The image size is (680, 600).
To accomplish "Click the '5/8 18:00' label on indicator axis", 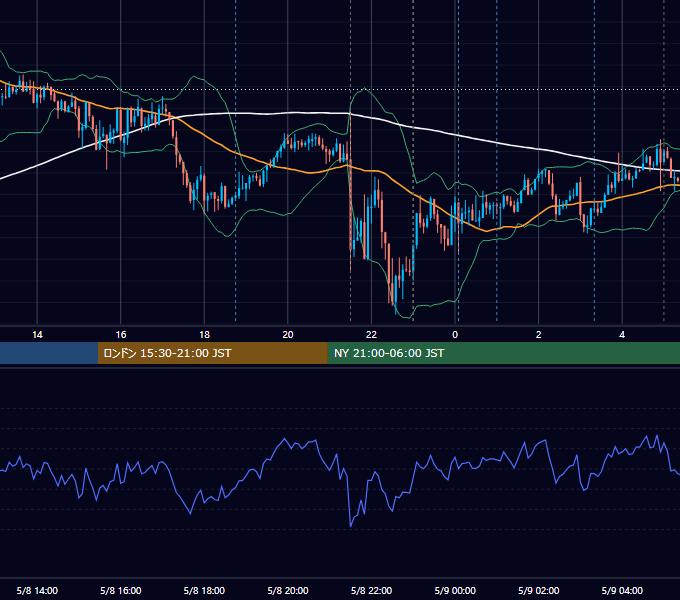I will point(204,590).
